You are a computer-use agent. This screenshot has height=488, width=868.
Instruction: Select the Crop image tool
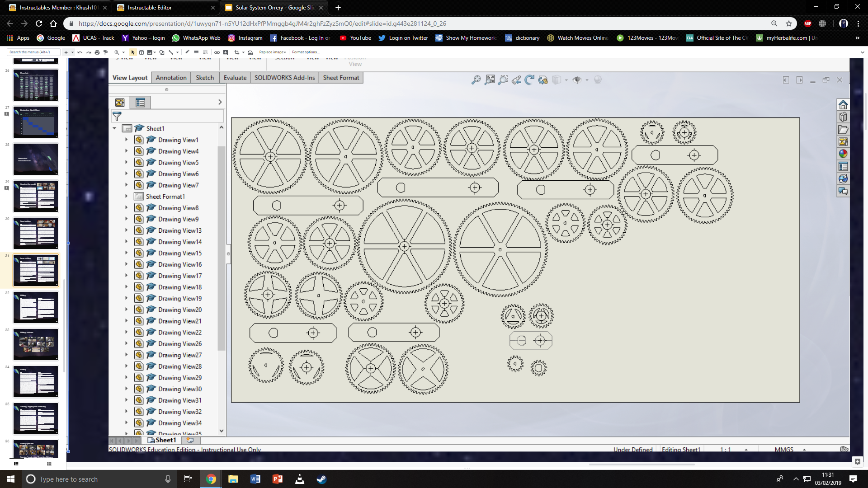pos(236,52)
